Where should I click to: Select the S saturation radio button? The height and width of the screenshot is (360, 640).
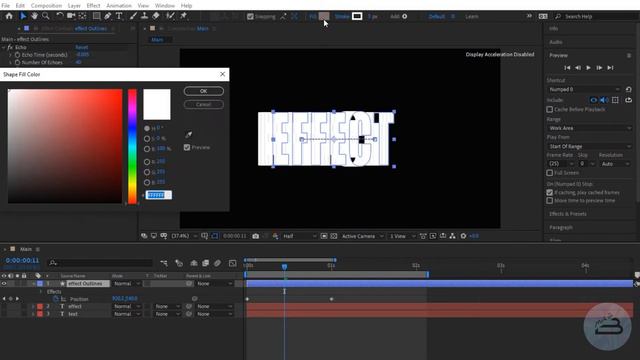(x=147, y=138)
